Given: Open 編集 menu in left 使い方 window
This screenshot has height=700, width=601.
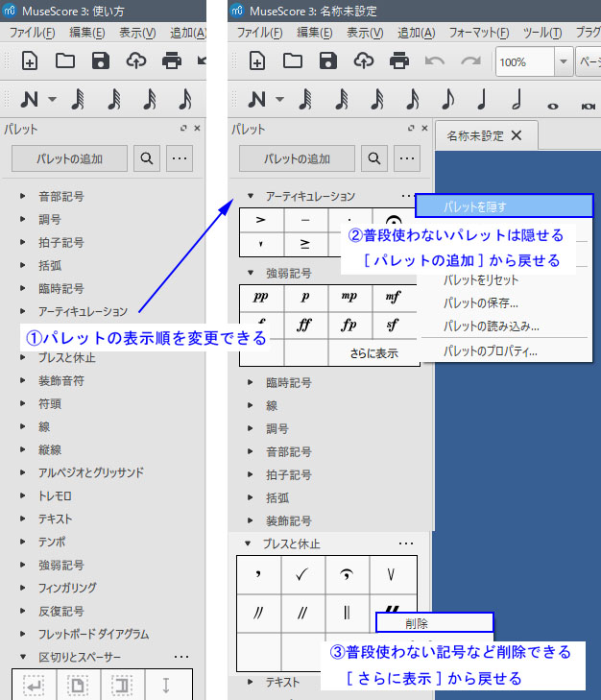Looking at the screenshot, I should pyautogui.click(x=86, y=33).
